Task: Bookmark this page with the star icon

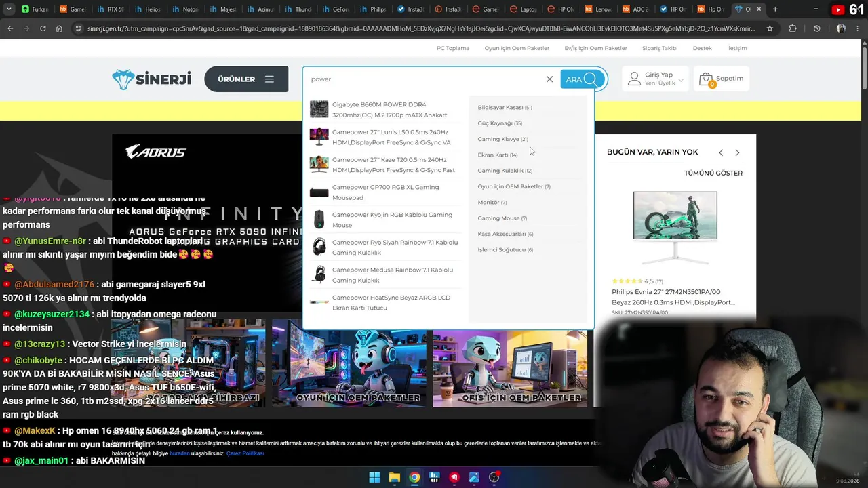Action: (770, 28)
